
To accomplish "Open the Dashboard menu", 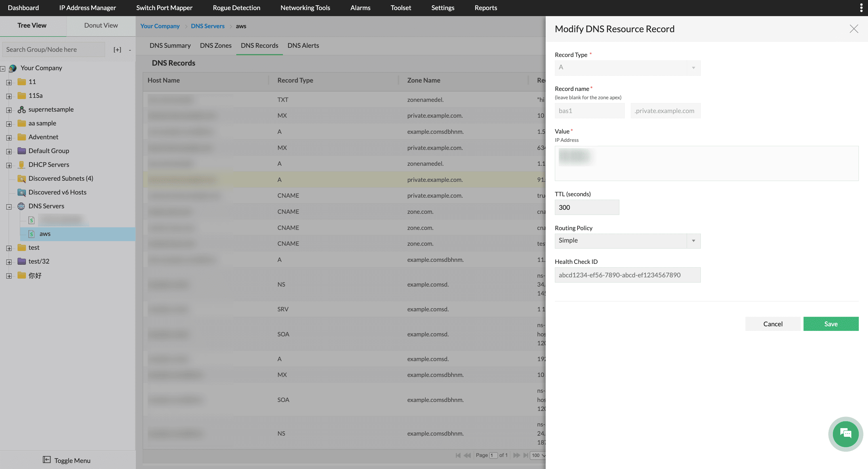I will (23, 8).
